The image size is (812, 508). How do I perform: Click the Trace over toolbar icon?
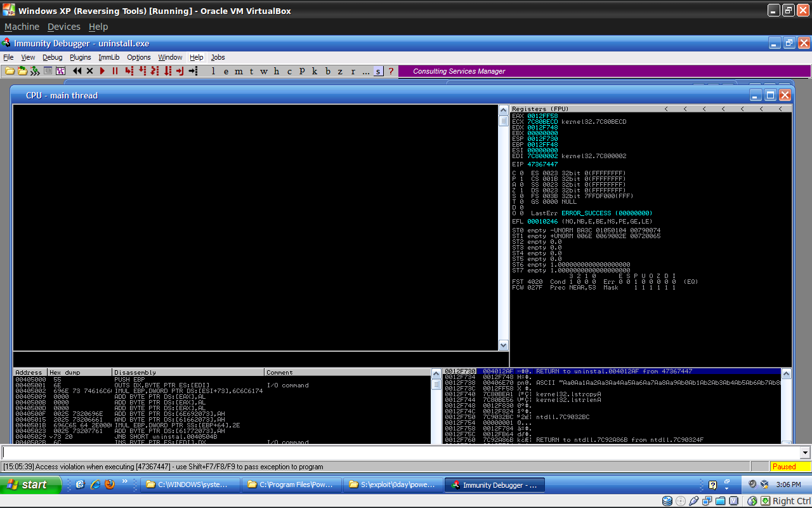[x=167, y=71]
